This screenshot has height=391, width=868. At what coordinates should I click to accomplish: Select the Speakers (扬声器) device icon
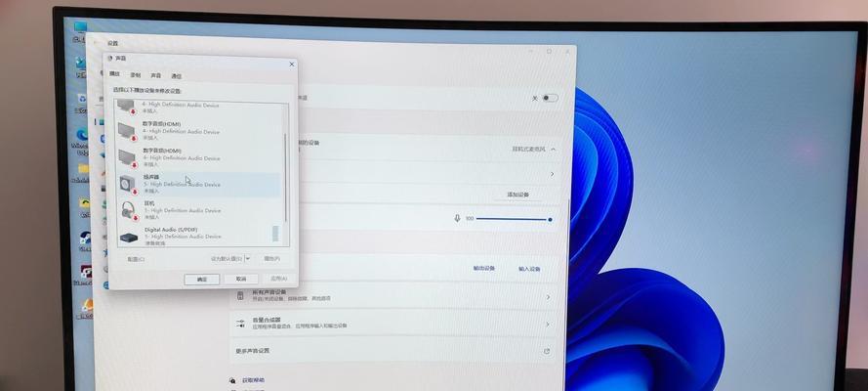pos(128,184)
